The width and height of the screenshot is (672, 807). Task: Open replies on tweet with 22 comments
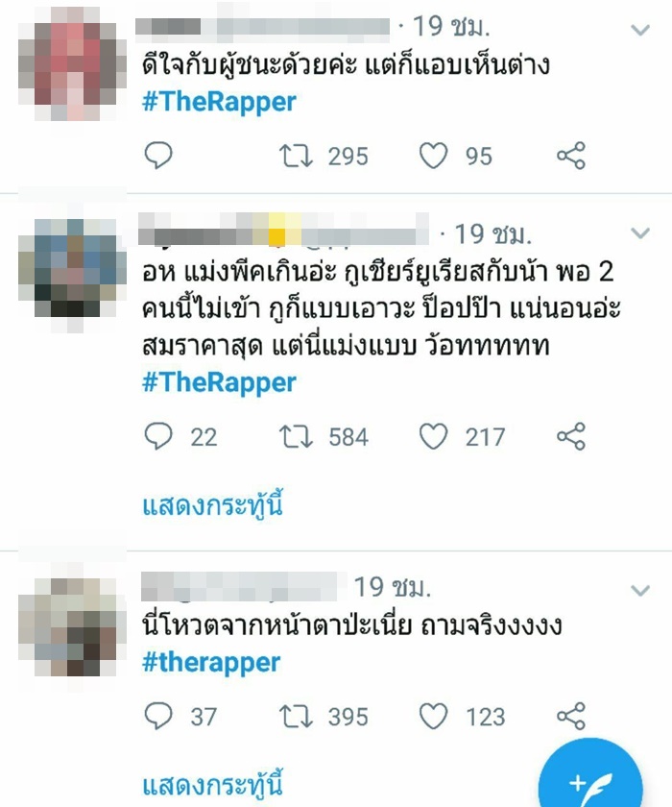[x=157, y=436]
